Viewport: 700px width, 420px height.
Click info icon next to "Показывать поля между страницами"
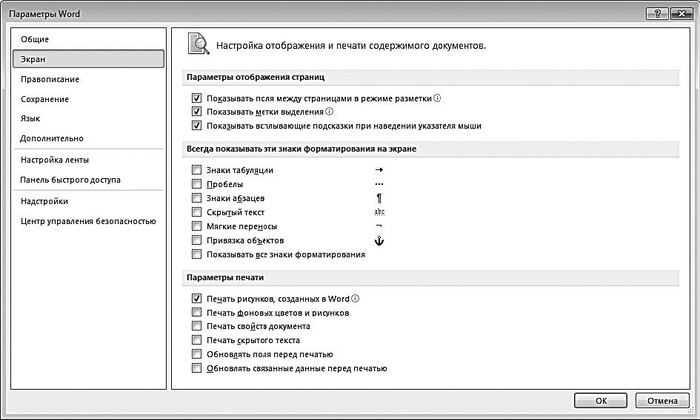pyautogui.click(x=438, y=98)
